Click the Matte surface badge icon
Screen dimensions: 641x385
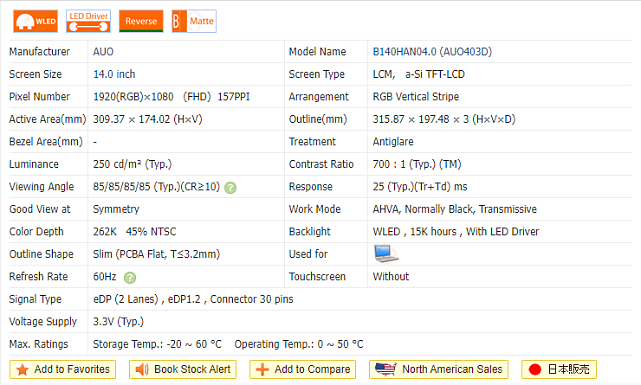click(194, 21)
